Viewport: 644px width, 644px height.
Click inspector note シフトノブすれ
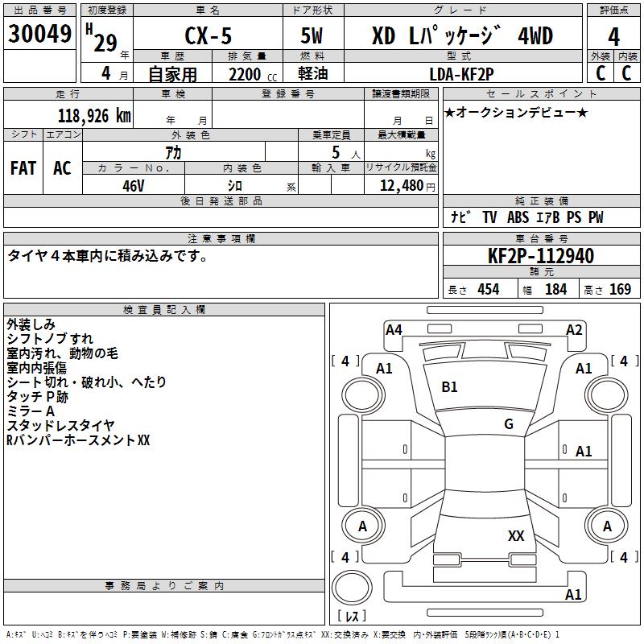coord(50,339)
